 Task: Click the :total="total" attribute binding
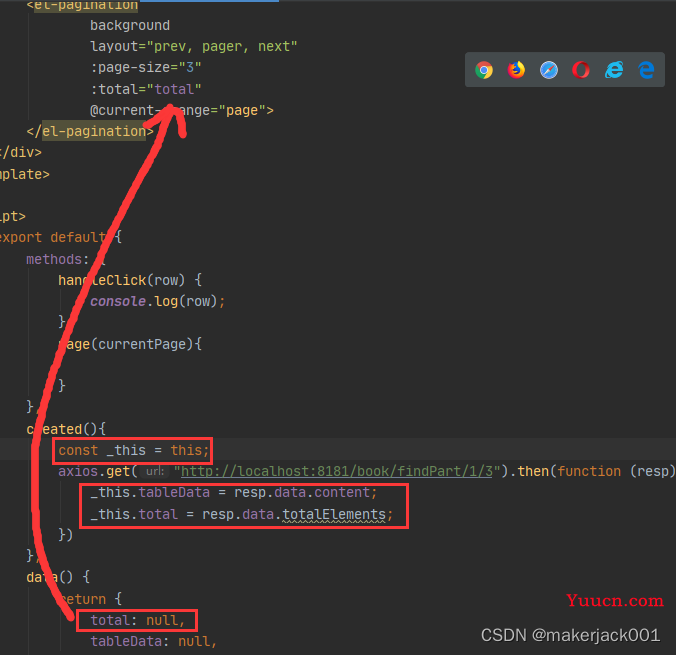pyautogui.click(x=146, y=89)
